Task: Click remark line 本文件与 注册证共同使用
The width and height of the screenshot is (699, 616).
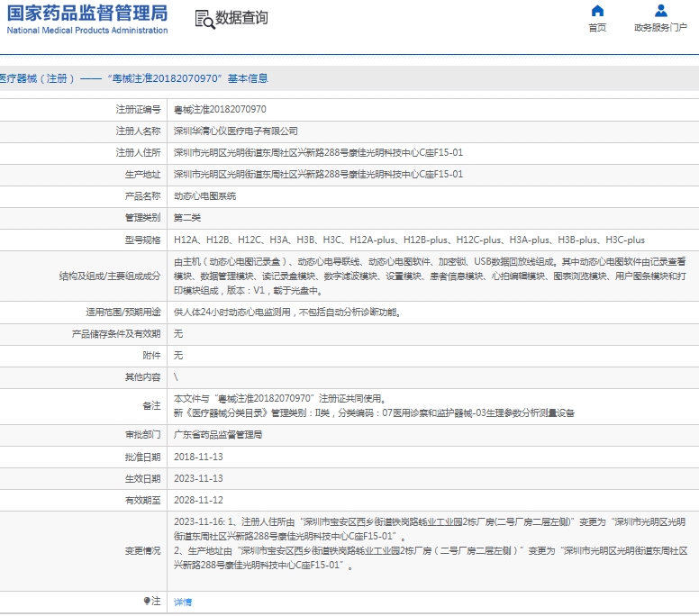Action: (x=280, y=398)
